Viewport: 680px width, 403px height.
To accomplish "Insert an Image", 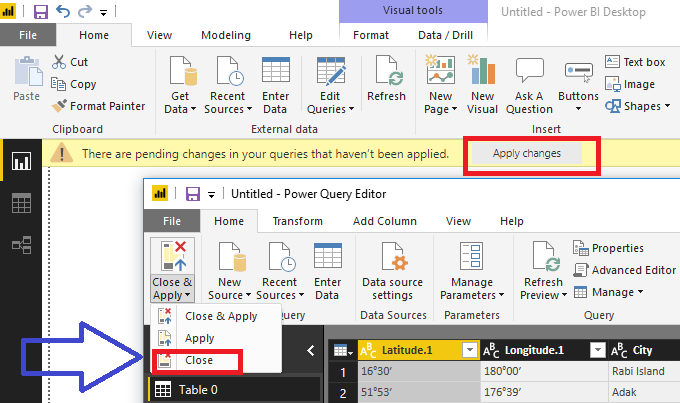I will click(x=630, y=84).
